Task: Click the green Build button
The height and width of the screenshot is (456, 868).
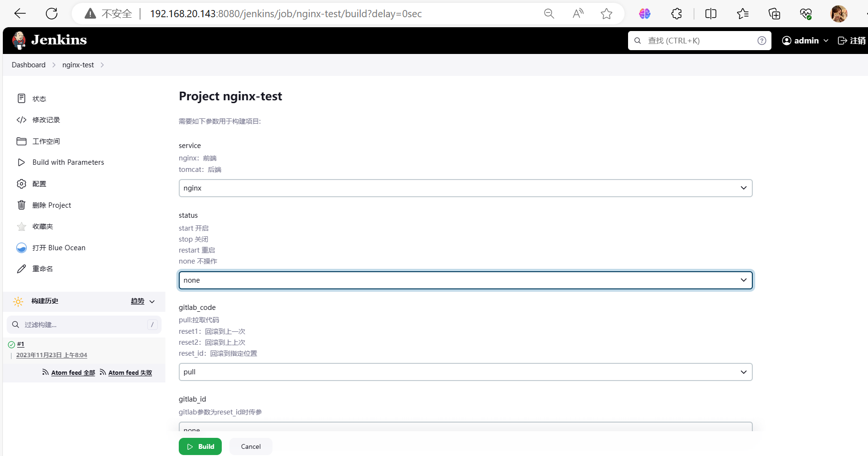Action: [200, 446]
